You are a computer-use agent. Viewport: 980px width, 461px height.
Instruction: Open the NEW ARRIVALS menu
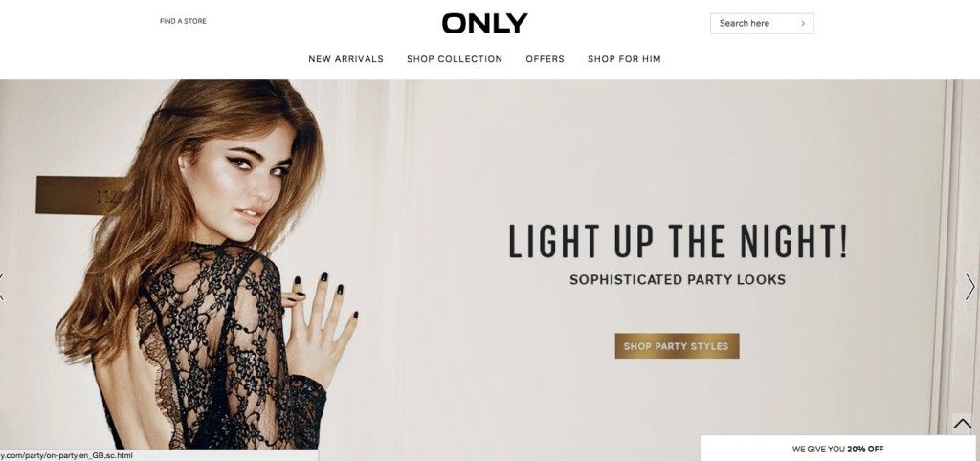345,59
